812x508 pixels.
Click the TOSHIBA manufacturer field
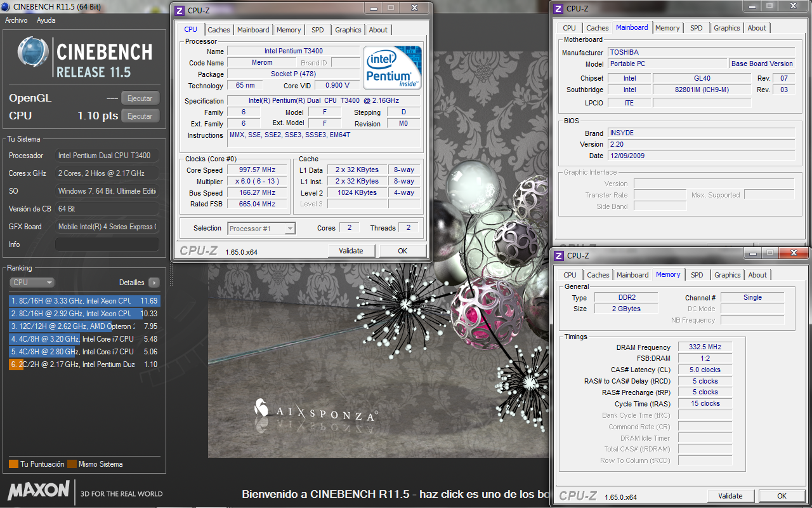click(701, 53)
